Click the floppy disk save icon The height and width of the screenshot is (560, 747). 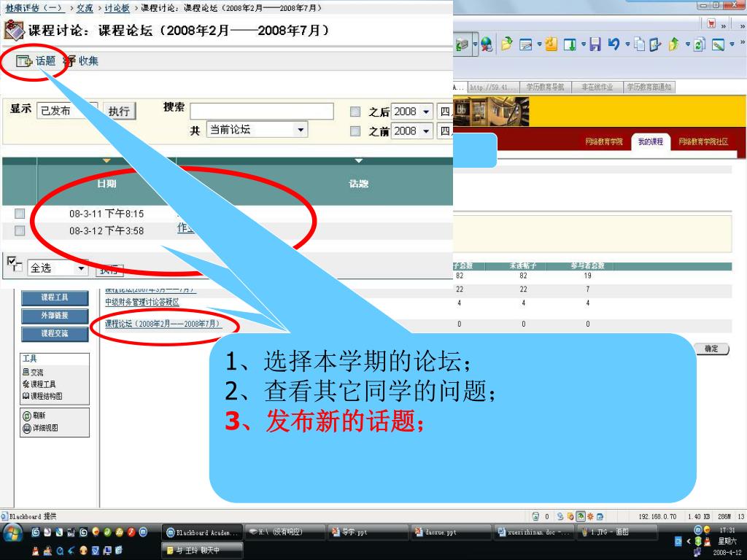coord(595,45)
